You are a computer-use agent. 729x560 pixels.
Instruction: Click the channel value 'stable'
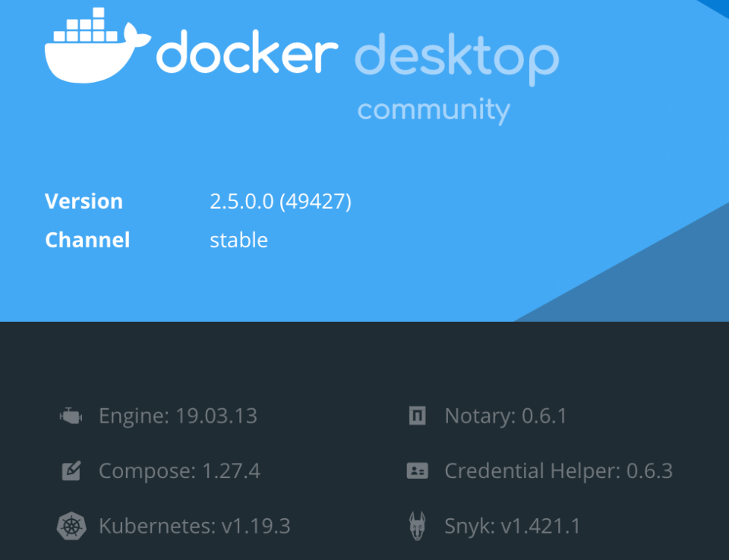click(x=238, y=241)
